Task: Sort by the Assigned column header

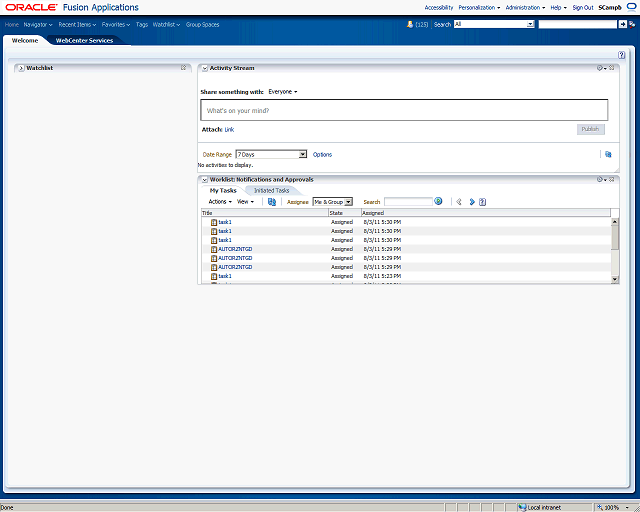Action: (486, 213)
